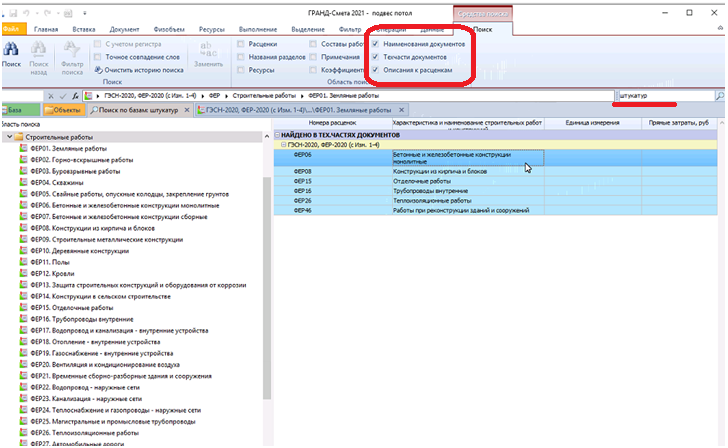Enable the Названия разделов checkbox
This screenshot has height=448, width=728.
240,57
